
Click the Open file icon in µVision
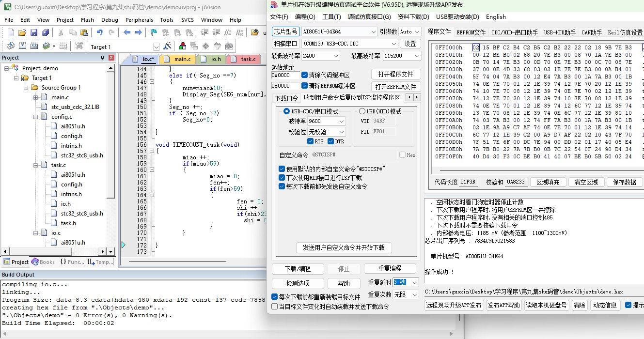(x=22, y=32)
